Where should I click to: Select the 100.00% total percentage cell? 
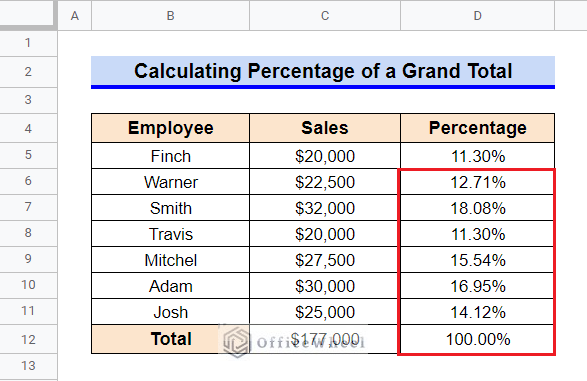click(477, 339)
